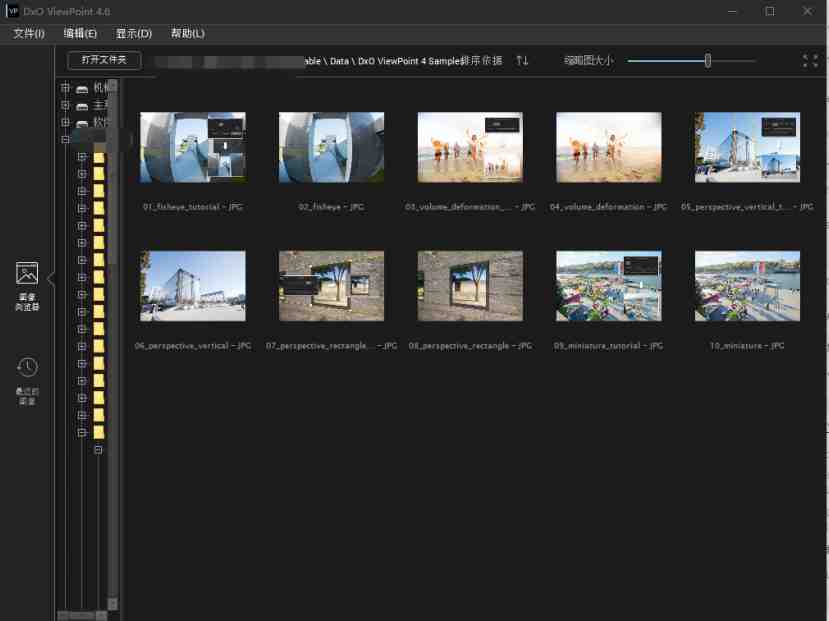The height and width of the screenshot is (621, 829).
Task: Collapse the bottom-most expanded folder node
Action: [97, 449]
